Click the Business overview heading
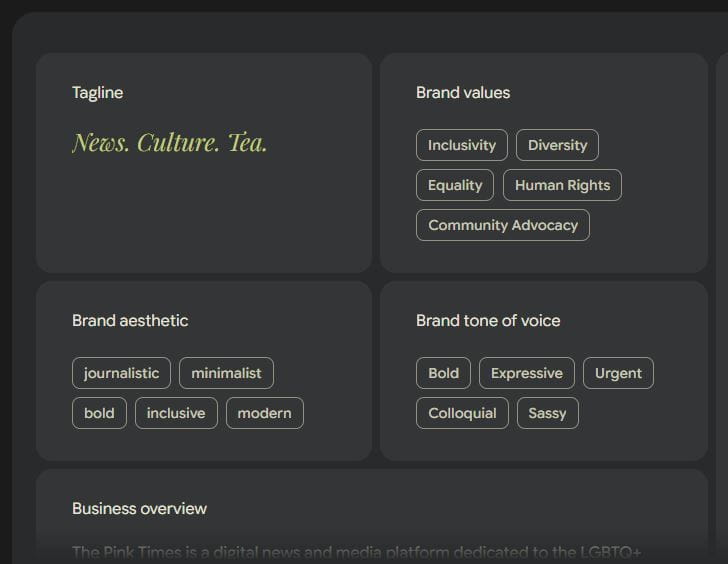728x564 pixels. [139, 508]
